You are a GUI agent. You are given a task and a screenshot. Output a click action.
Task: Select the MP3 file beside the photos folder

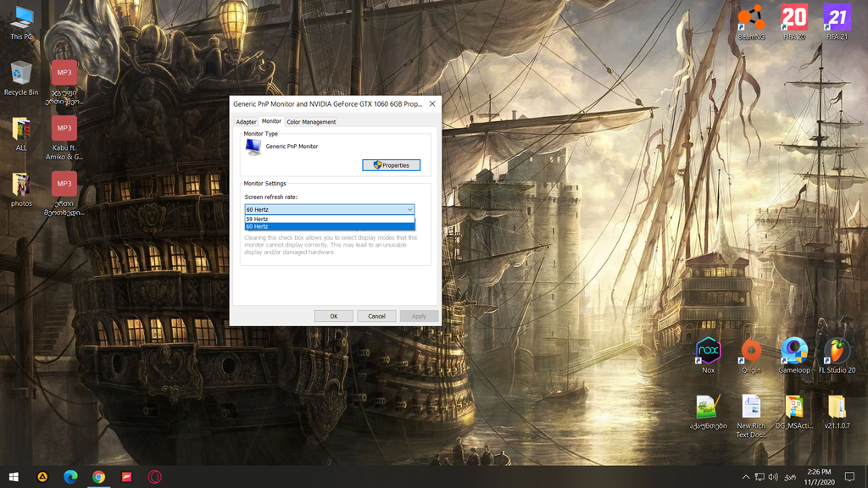point(64,194)
